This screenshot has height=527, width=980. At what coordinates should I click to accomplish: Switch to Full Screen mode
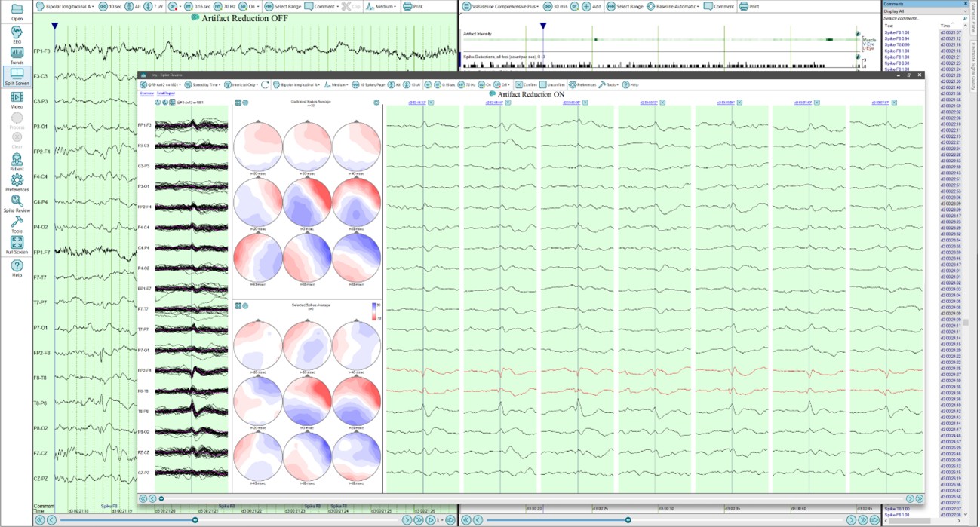tap(17, 245)
